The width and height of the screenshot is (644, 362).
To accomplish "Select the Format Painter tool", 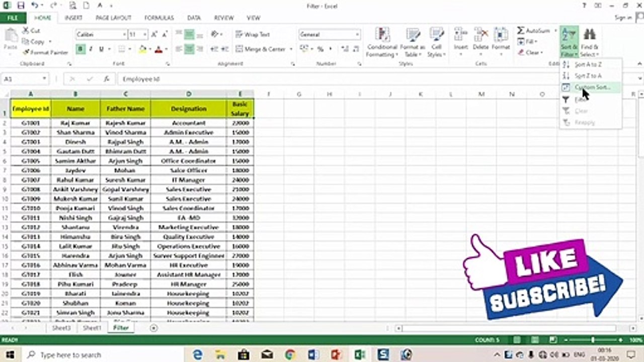I will (45, 52).
